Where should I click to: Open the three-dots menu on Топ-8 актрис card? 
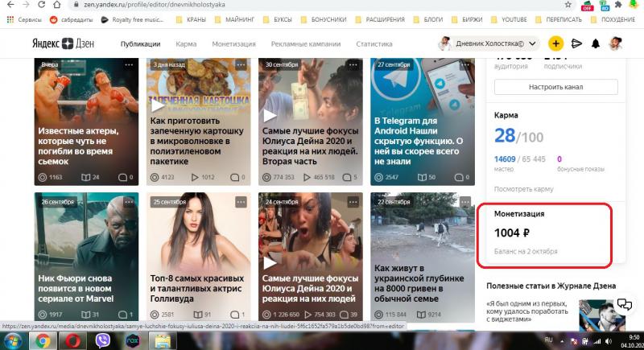click(241, 202)
